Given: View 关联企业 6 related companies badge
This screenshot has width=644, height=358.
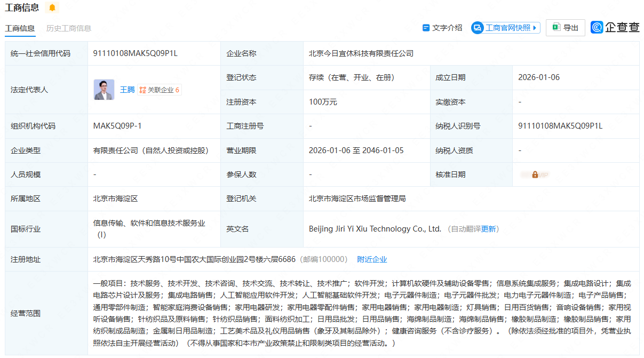Looking at the screenshot, I should point(160,90).
